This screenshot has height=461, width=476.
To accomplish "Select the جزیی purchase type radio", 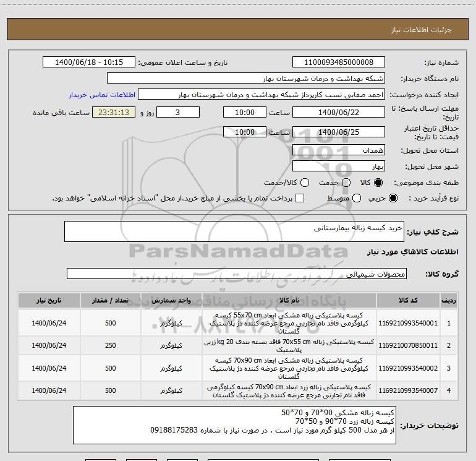I will tap(393, 198).
